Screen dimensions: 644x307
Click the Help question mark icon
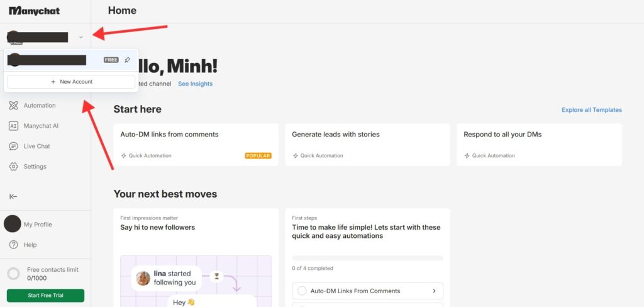pyautogui.click(x=14, y=245)
